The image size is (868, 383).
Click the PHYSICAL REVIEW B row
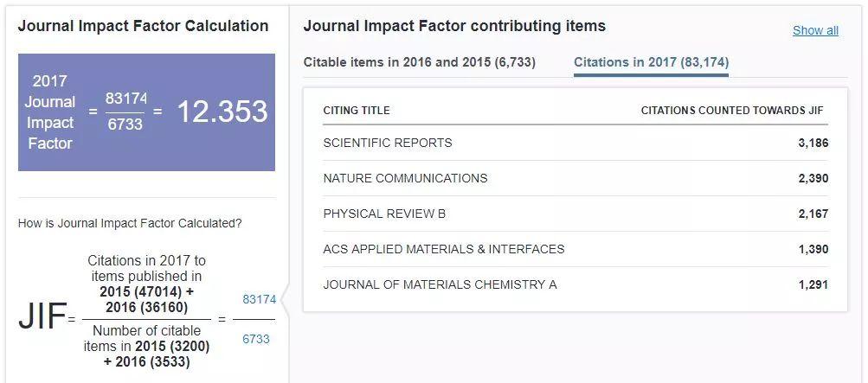384,214
